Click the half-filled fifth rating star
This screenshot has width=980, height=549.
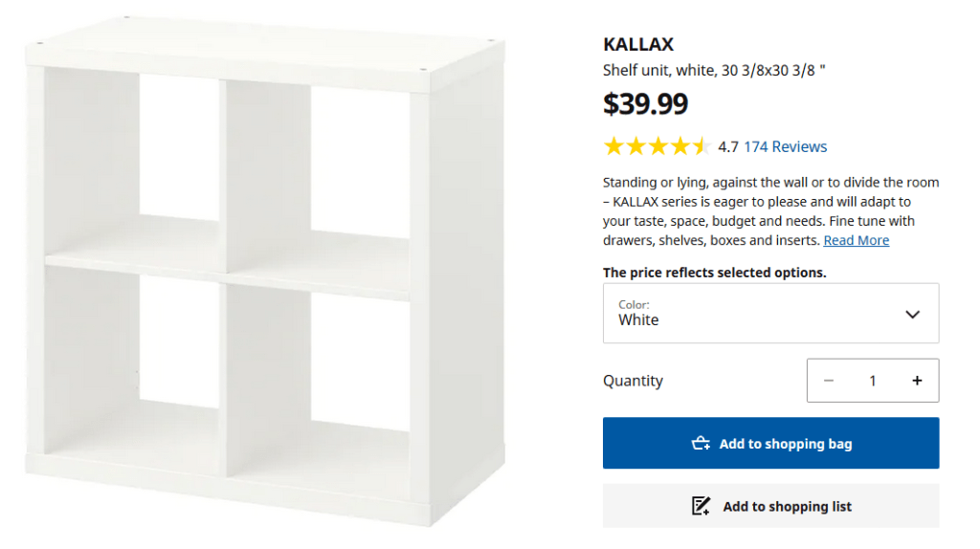(x=702, y=146)
